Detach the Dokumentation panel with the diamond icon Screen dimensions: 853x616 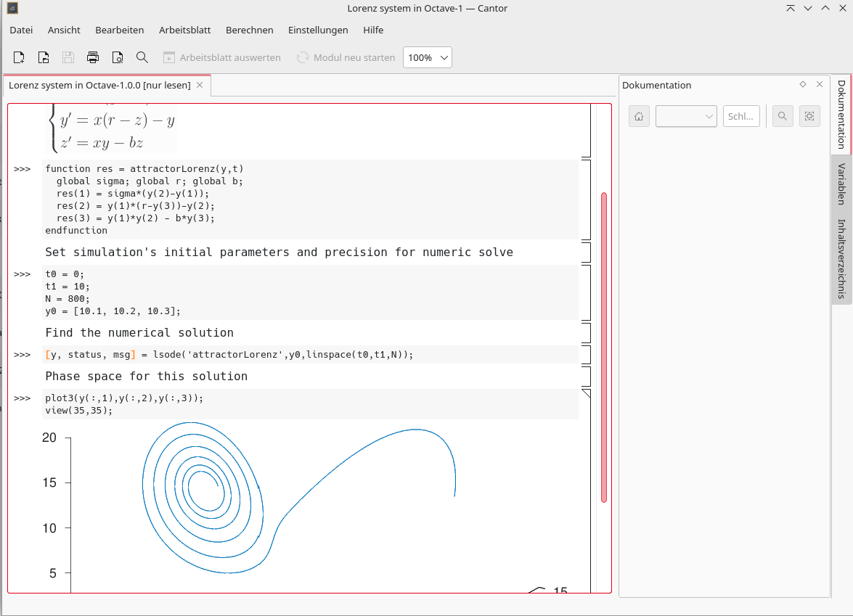pyautogui.click(x=803, y=84)
